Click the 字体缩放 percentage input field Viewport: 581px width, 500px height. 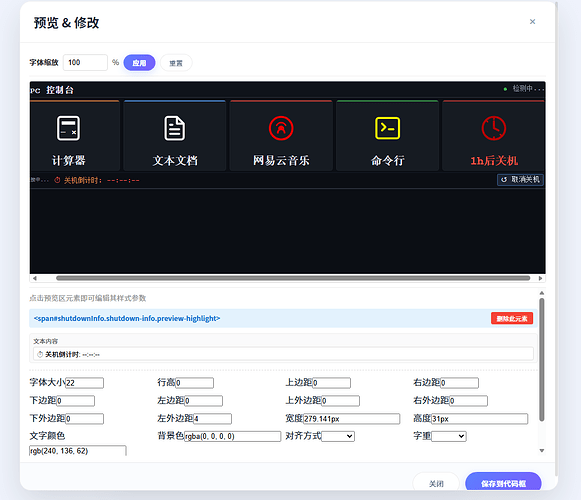(85, 62)
